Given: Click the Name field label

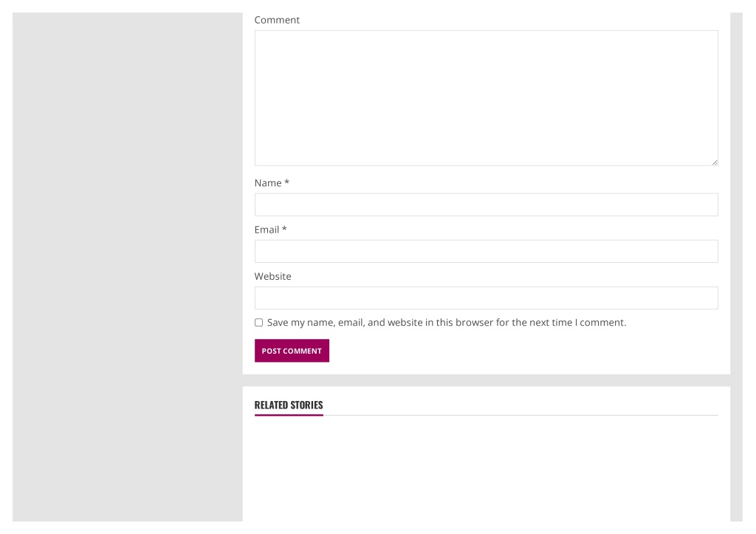Looking at the screenshot, I should (268, 183).
